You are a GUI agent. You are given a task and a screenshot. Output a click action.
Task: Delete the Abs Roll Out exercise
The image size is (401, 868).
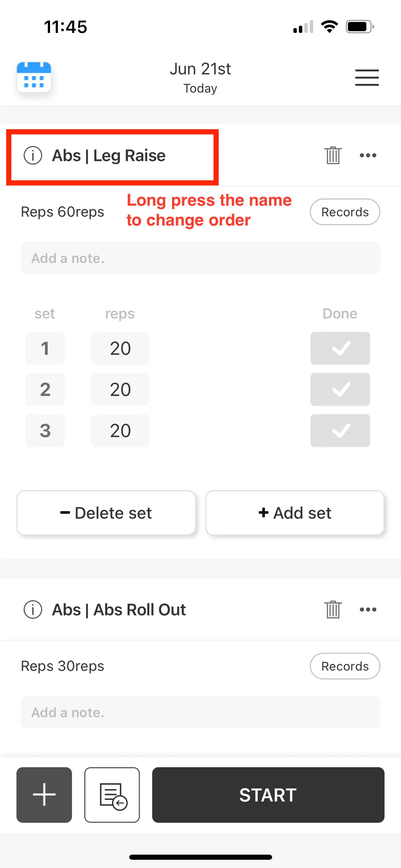(333, 610)
